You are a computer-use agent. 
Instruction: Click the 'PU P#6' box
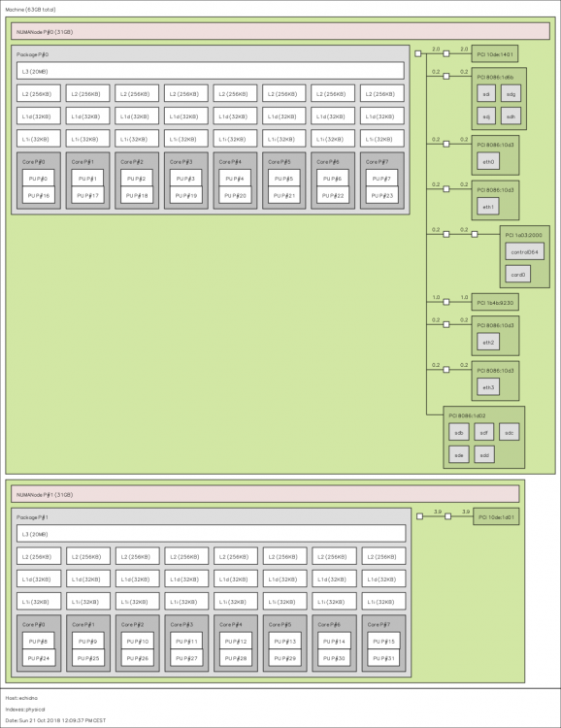click(333, 179)
